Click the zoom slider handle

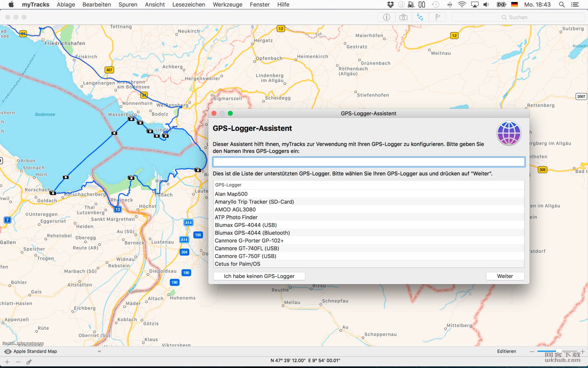point(559,351)
